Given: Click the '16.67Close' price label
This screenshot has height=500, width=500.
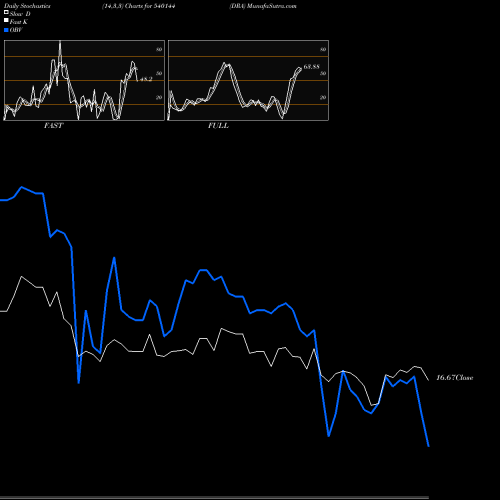Looking at the screenshot, I should (x=455, y=378).
